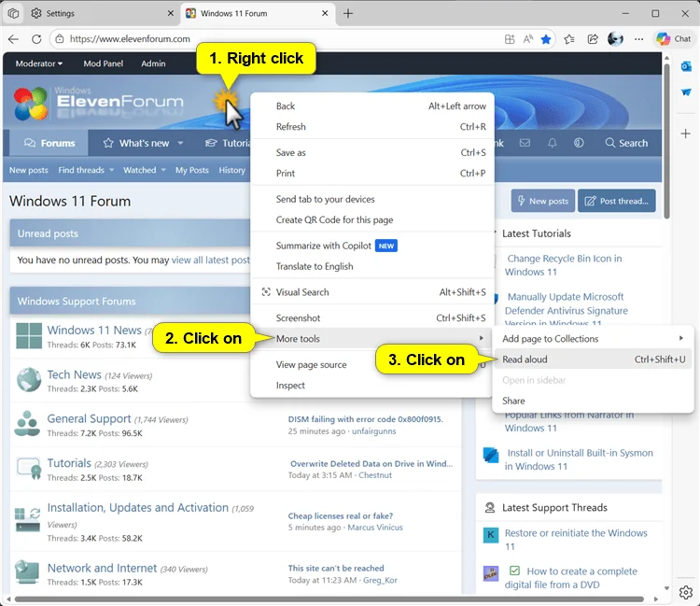Click the Read aloud icon in address bar

point(528,39)
